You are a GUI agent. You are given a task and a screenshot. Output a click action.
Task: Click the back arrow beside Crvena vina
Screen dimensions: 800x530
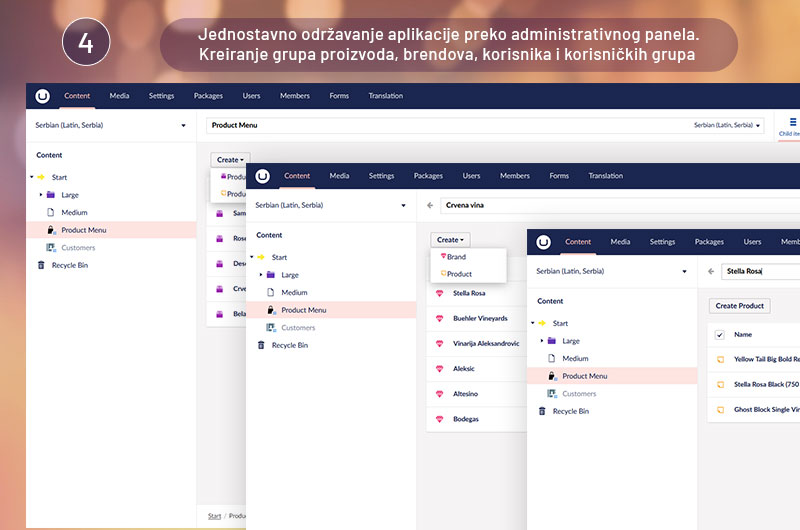click(430, 205)
